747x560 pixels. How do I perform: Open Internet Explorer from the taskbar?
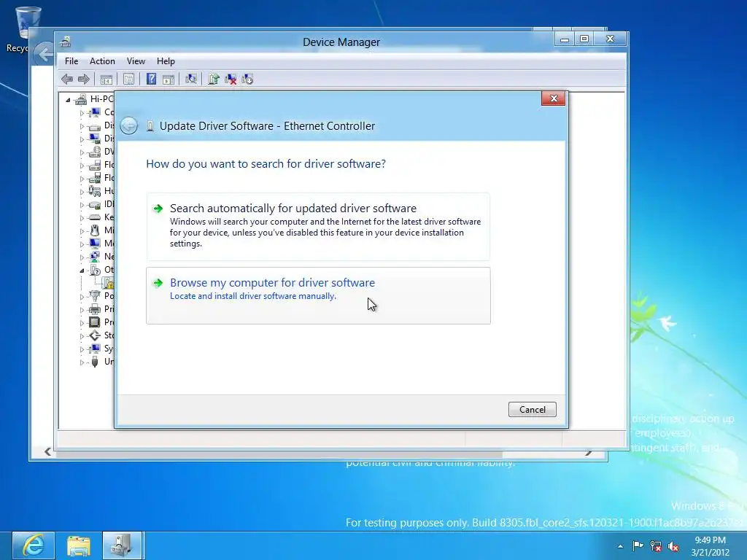pos(33,545)
